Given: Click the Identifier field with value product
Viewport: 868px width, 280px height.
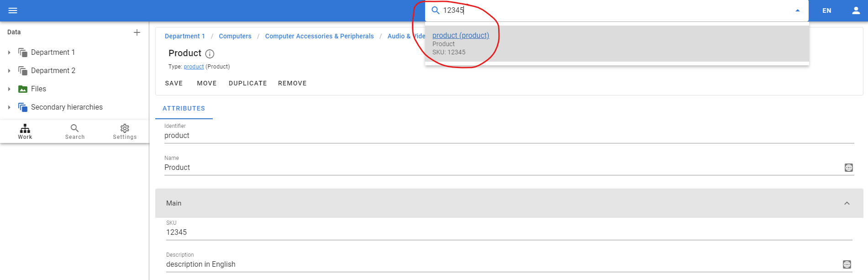Looking at the screenshot, I should (x=509, y=136).
